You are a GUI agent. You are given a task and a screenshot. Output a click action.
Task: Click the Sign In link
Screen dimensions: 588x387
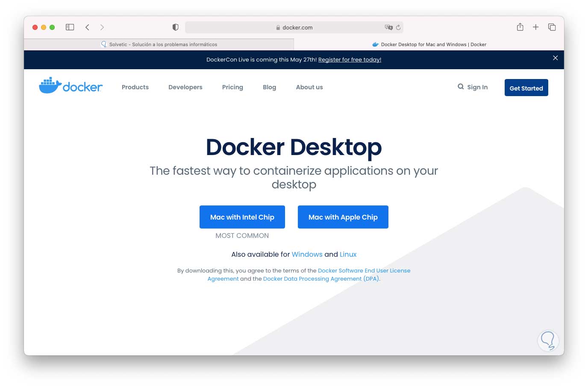coord(477,87)
